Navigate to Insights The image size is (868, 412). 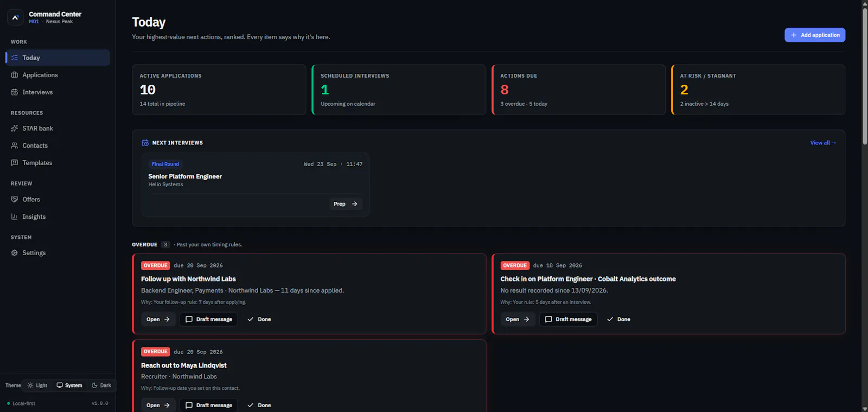(58, 217)
